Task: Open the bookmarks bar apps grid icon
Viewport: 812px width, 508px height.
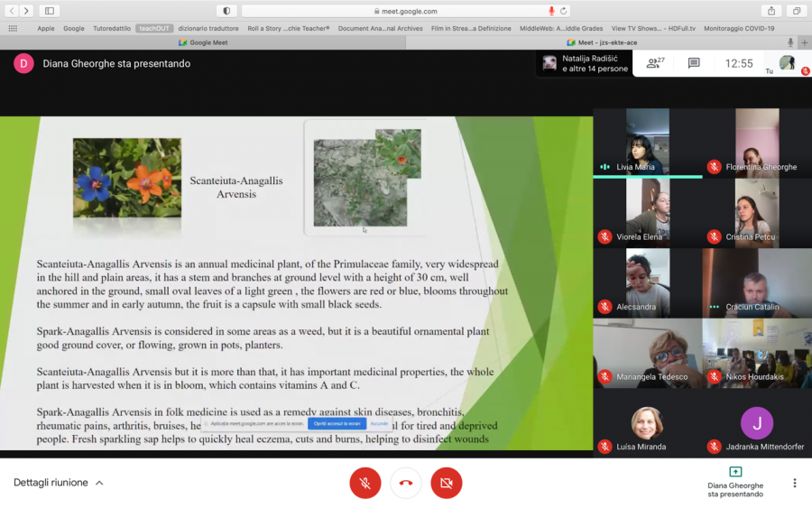Action: click(x=13, y=28)
